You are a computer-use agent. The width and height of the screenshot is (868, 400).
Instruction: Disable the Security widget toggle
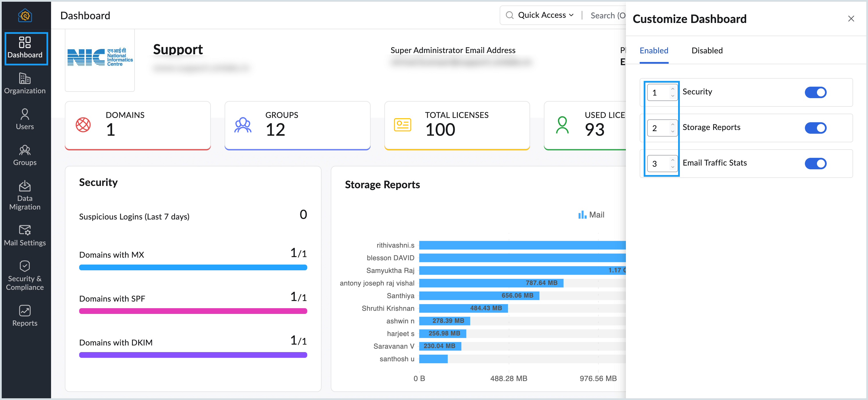[815, 92]
